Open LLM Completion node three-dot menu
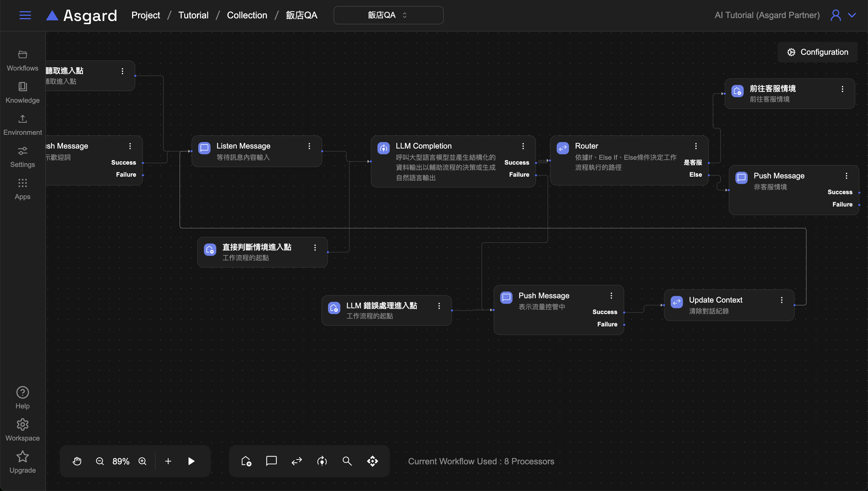Viewport: 868px width, 491px height. pyautogui.click(x=523, y=146)
